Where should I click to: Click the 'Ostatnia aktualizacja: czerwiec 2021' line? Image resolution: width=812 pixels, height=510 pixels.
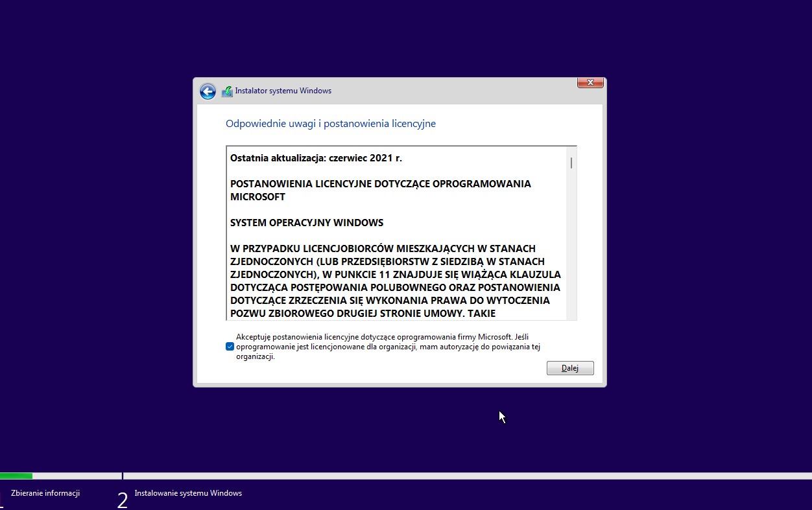[x=316, y=158]
